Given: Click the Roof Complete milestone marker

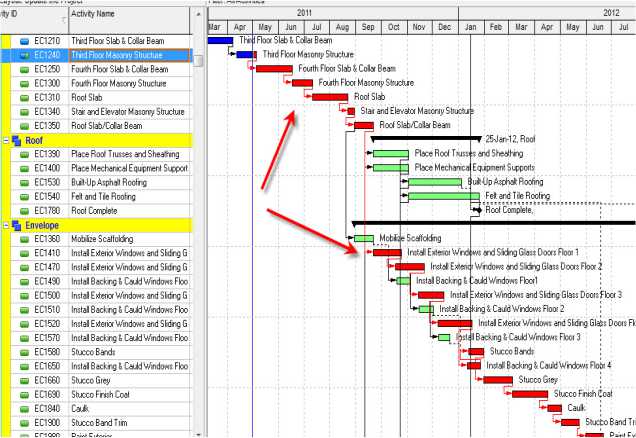Looking at the screenshot, I should 481,211.
